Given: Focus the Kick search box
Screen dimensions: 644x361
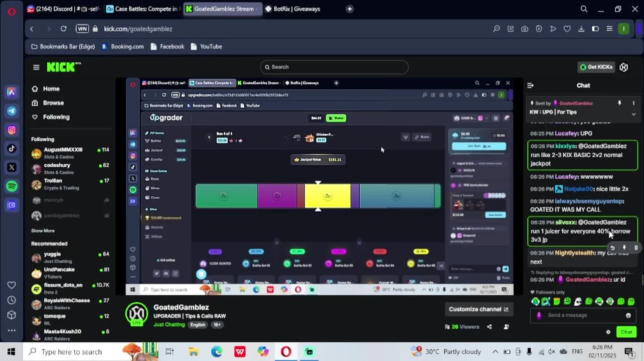Looking at the screenshot, I should (334, 67).
